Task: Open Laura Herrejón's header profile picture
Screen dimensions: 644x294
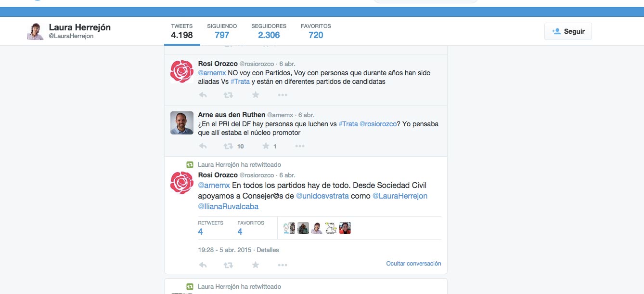Action: click(35, 31)
